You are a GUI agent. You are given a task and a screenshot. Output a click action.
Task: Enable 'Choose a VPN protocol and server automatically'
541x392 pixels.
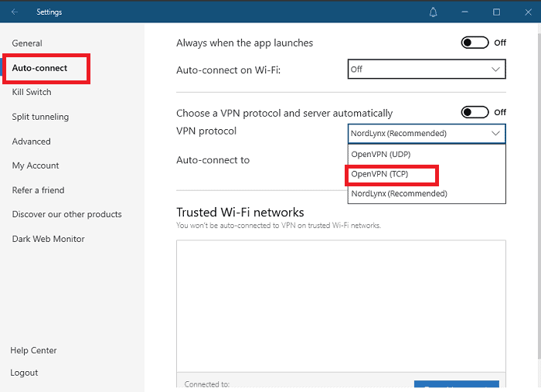point(475,113)
